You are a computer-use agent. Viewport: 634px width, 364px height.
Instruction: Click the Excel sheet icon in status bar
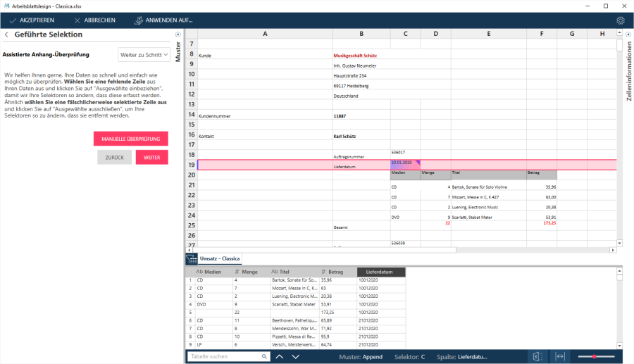[x=537, y=356]
